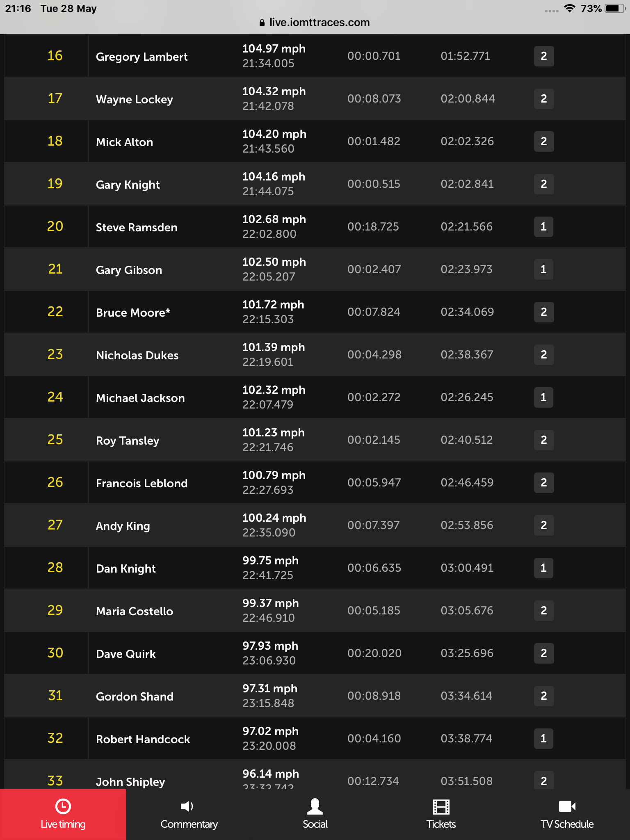Viewport: 630px width, 840px height.
Task: Tap Dave Quirk's 97.93 mph speed
Action: tap(270, 646)
